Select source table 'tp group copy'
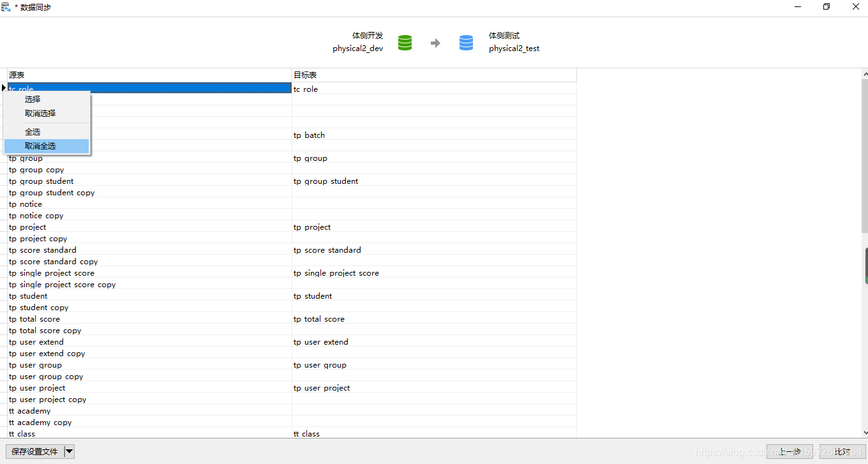The image size is (868, 464). [x=149, y=170]
